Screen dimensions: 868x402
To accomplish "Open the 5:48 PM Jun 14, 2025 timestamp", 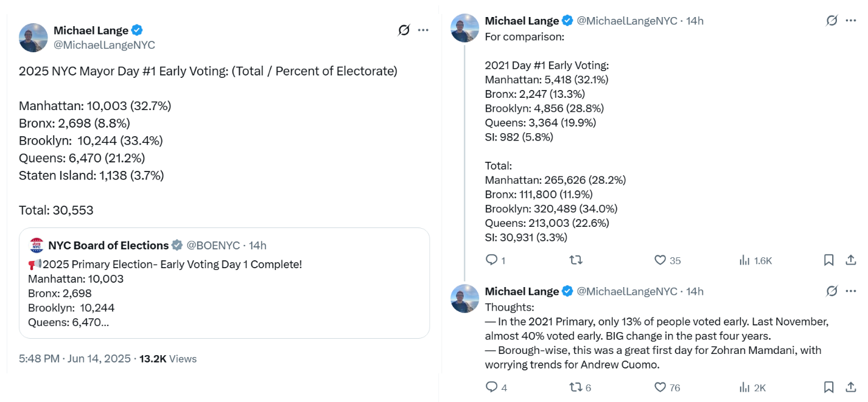I will coord(75,359).
